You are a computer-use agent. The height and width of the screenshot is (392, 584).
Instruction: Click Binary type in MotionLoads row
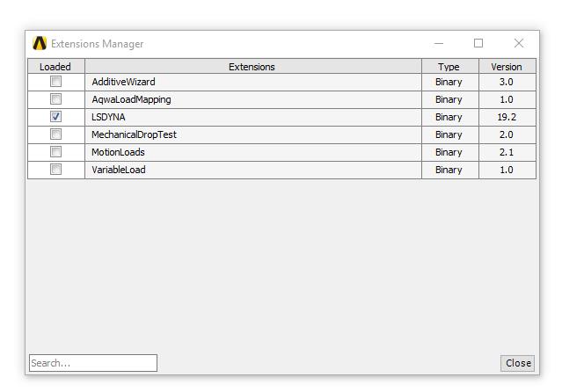click(449, 153)
